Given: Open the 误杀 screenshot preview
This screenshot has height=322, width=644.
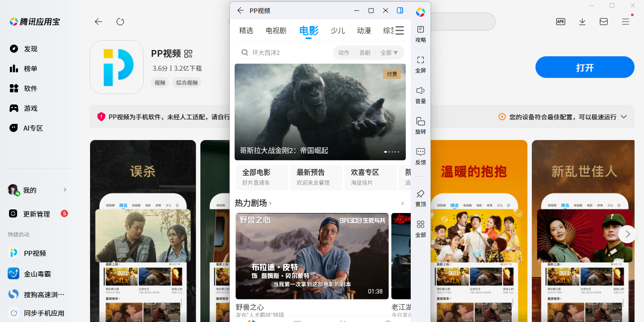Looking at the screenshot, I should click(x=143, y=231).
